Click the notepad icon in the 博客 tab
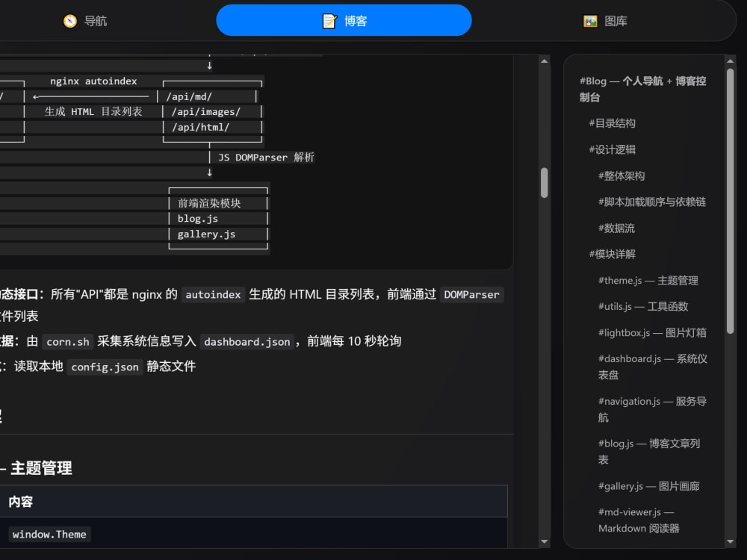Screen dimensions: 747x560 (329, 21)
